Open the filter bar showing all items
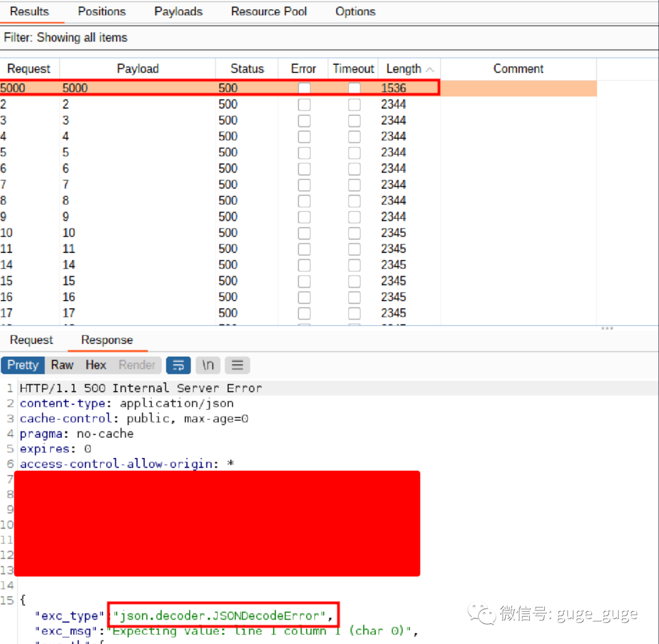This screenshot has width=659, height=644. coord(329,38)
